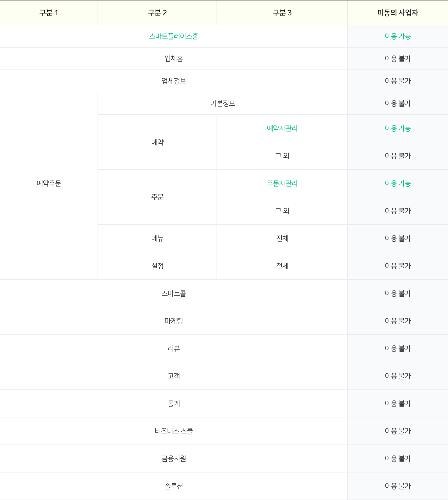
Task: Click the 금융지원 row label
Action: coord(174,459)
